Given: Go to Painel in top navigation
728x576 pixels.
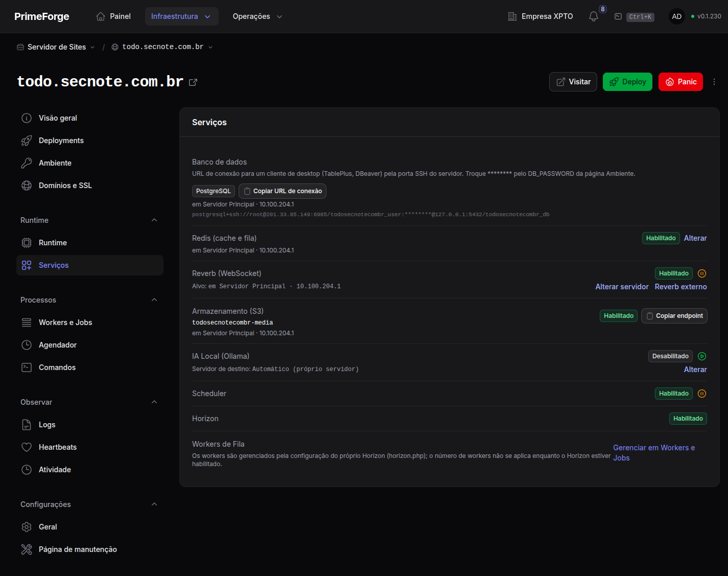Looking at the screenshot, I should (113, 16).
